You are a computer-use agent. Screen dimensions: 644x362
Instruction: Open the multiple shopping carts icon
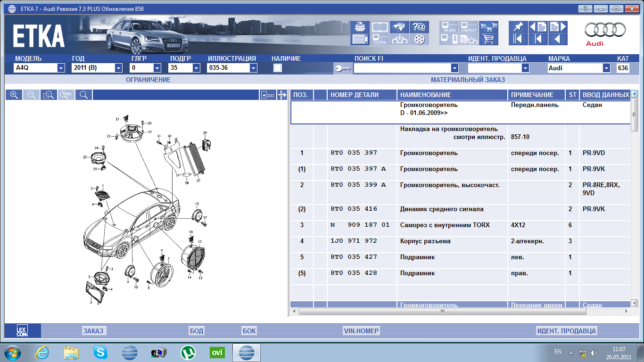488,27
